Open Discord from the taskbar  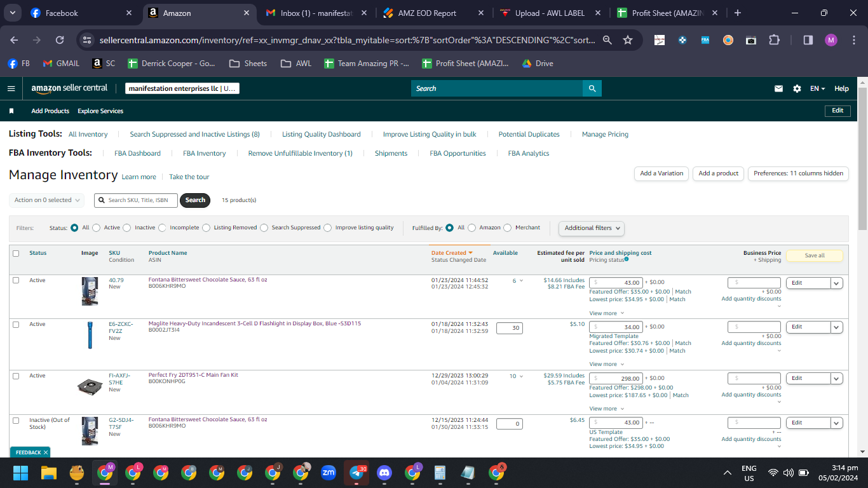tap(384, 473)
